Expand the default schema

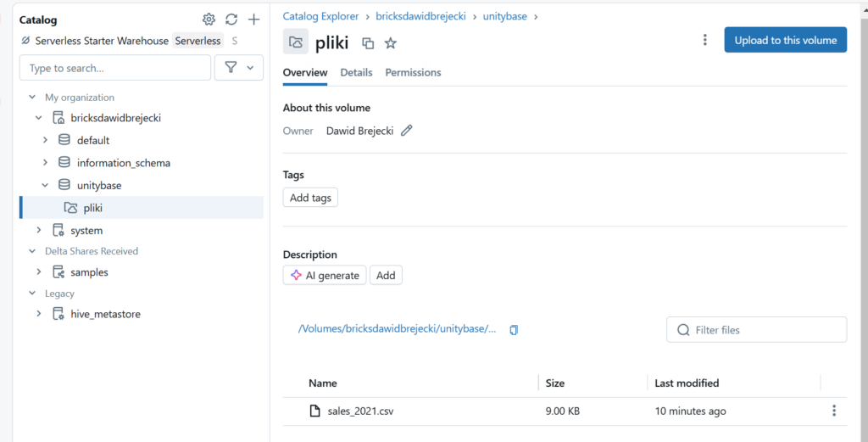click(46, 140)
